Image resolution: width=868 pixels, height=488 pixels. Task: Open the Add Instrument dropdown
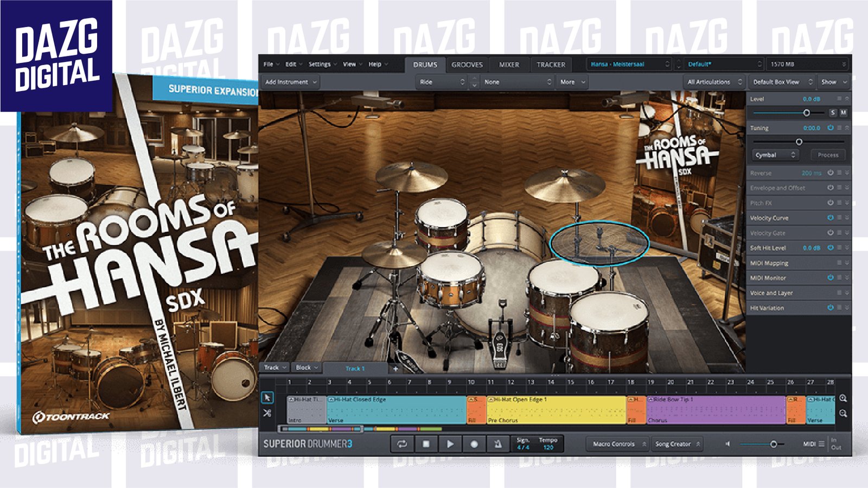tap(291, 82)
